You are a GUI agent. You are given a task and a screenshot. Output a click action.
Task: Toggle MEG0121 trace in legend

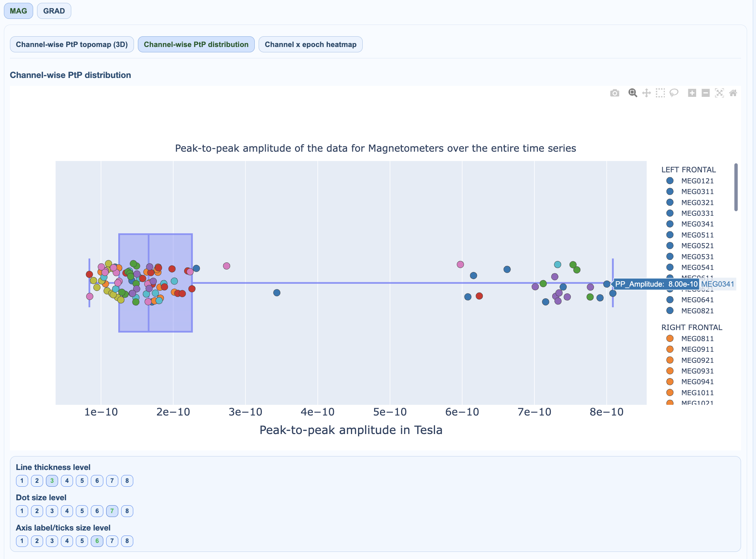697,181
